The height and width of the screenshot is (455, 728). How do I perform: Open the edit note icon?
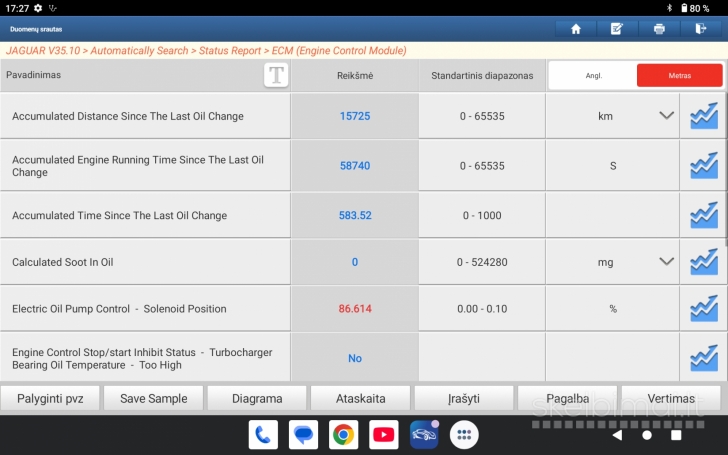tap(617, 29)
